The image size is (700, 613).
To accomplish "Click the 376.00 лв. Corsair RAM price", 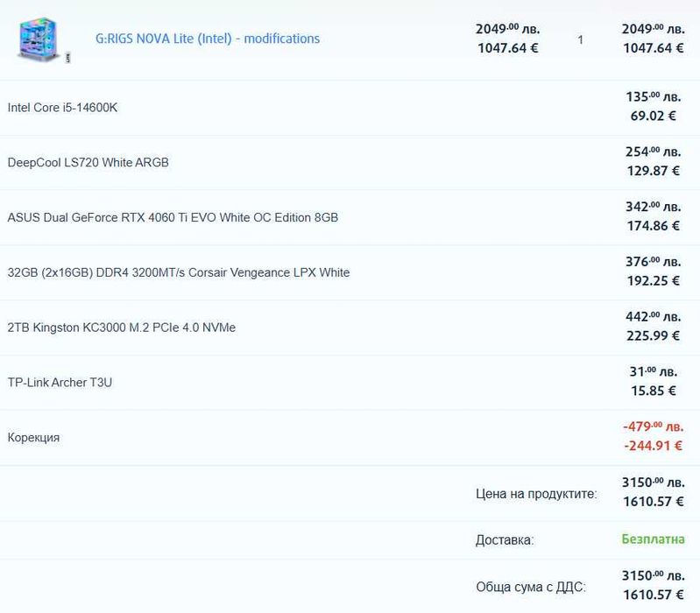I will [x=653, y=262].
